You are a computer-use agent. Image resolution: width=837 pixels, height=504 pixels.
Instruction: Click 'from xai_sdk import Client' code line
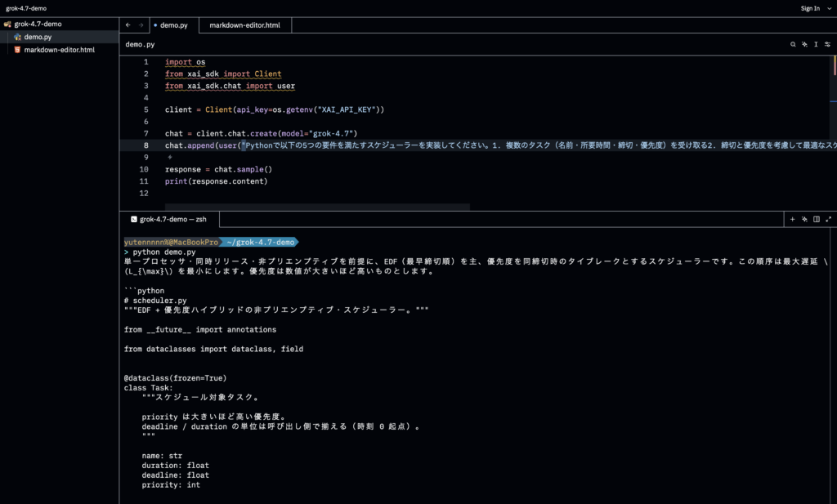[x=223, y=74]
